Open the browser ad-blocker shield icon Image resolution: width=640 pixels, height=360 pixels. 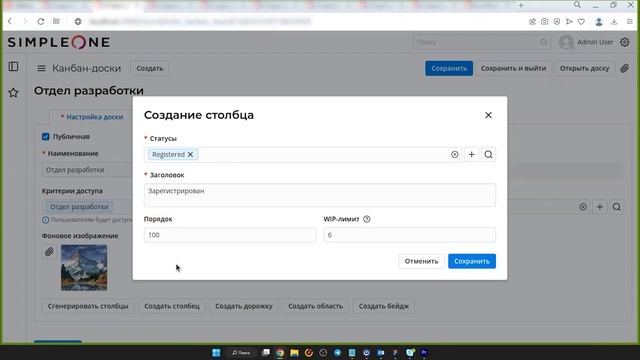tap(557, 22)
